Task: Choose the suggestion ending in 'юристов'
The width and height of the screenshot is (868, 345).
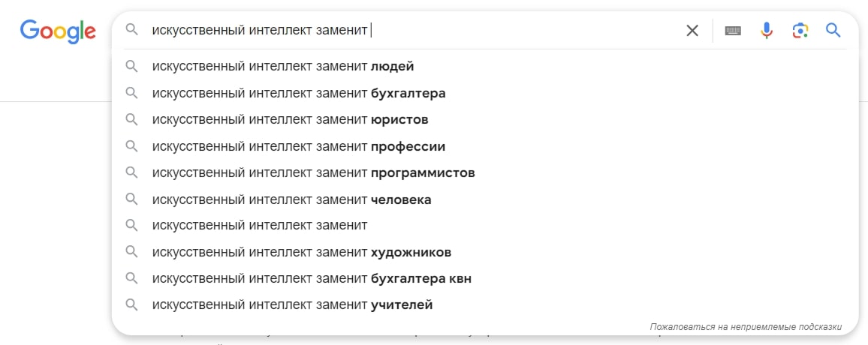Action: tap(479, 119)
